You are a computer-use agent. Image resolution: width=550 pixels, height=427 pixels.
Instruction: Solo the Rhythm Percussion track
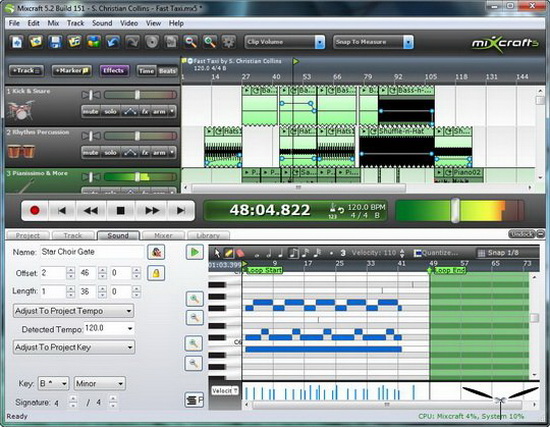[x=110, y=153]
